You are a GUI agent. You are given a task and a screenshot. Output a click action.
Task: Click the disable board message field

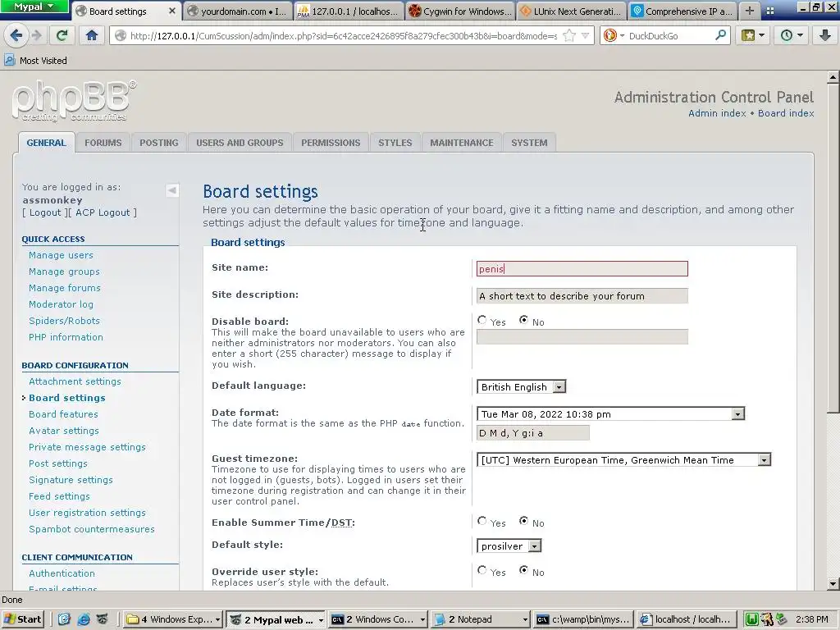582,336
